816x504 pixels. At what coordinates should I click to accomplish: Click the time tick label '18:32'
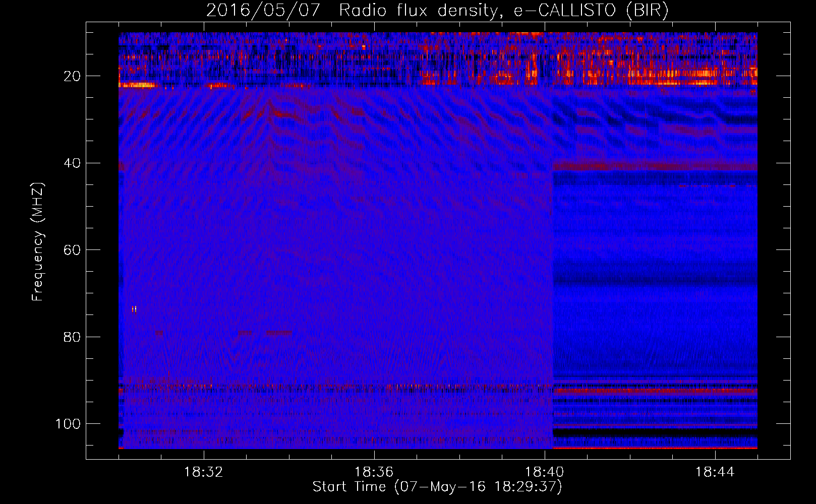click(x=204, y=472)
